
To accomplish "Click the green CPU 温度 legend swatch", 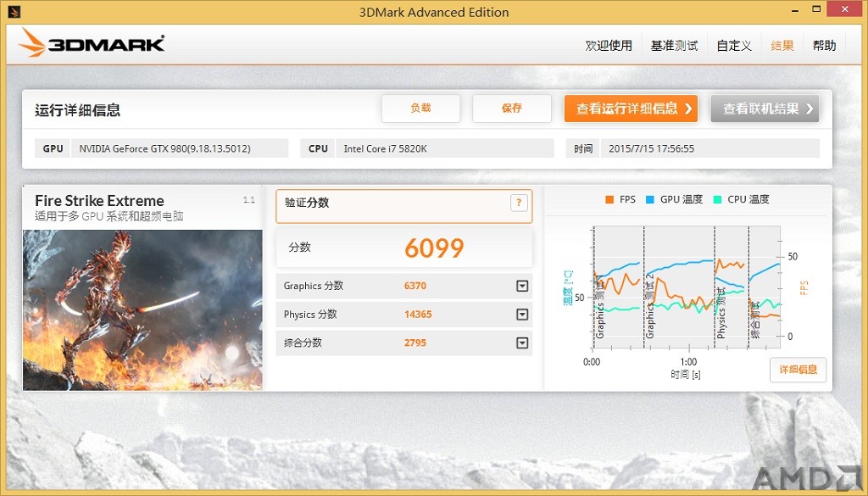I will [x=717, y=200].
